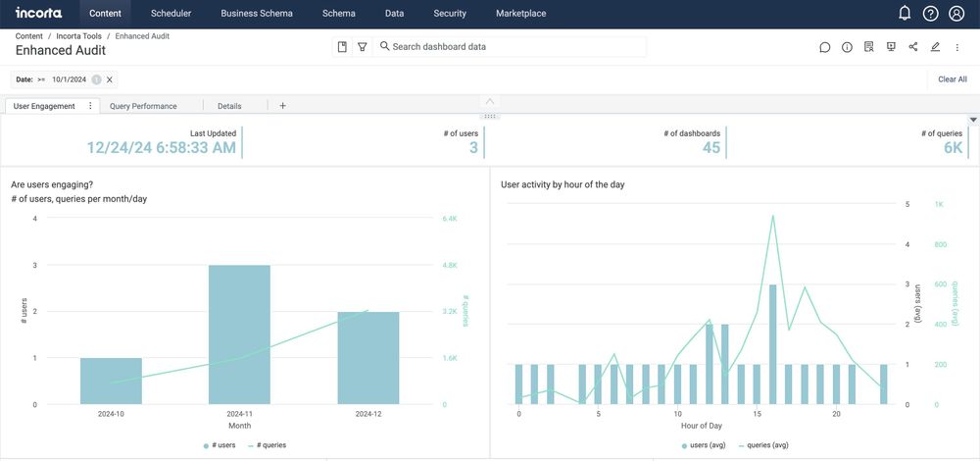The height and width of the screenshot is (461, 980).
Task: Open the help question mark icon
Action: (x=931, y=13)
